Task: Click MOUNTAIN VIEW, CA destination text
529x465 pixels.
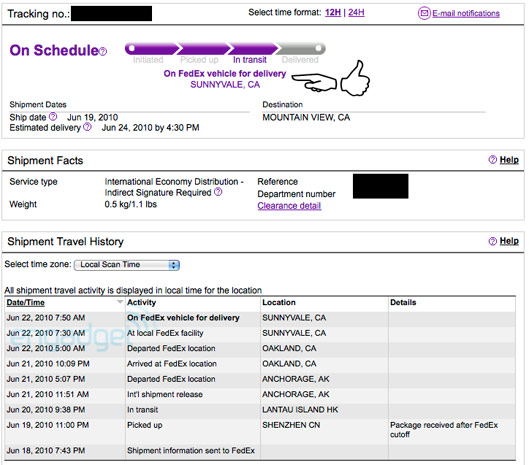Action: click(306, 117)
